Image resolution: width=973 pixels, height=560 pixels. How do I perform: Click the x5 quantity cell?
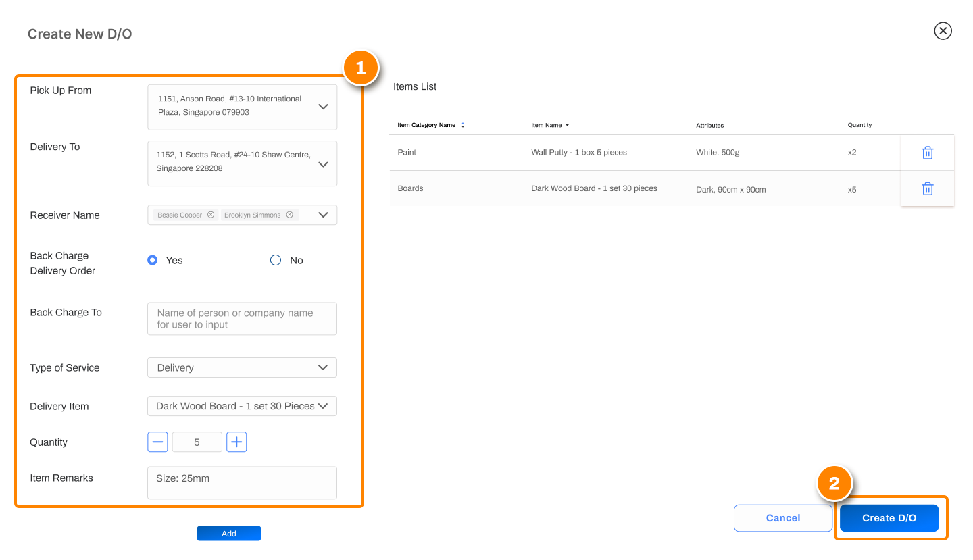click(x=852, y=190)
